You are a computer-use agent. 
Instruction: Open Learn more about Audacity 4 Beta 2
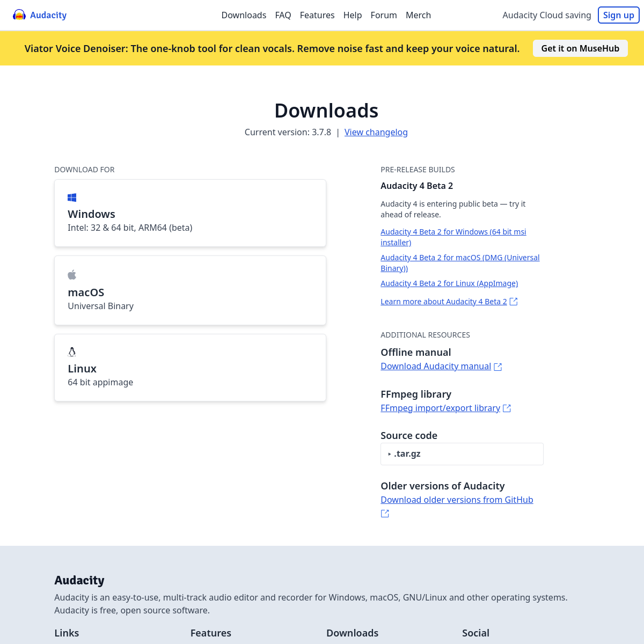point(444,302)
